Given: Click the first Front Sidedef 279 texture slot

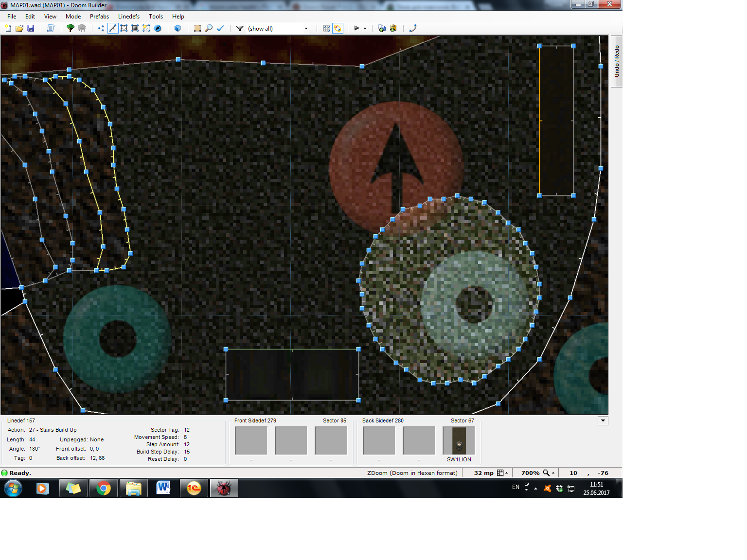Looking at the screenshot, I should tap(251, 440).
